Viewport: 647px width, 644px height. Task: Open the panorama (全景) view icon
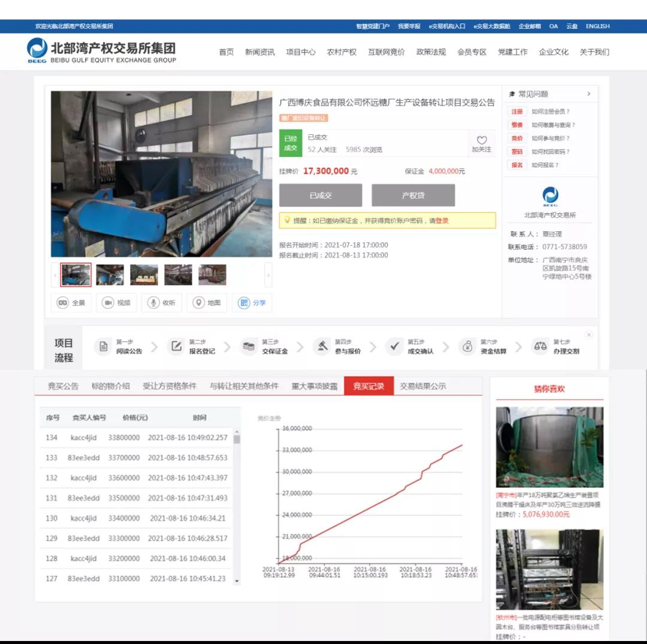pos(63,303)
